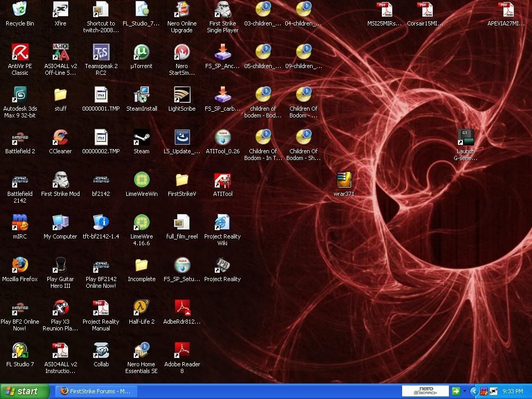The height and width of the screenshot is (399, 532).
Task: Click the Nero Search input box
Action: click(425, 391)
